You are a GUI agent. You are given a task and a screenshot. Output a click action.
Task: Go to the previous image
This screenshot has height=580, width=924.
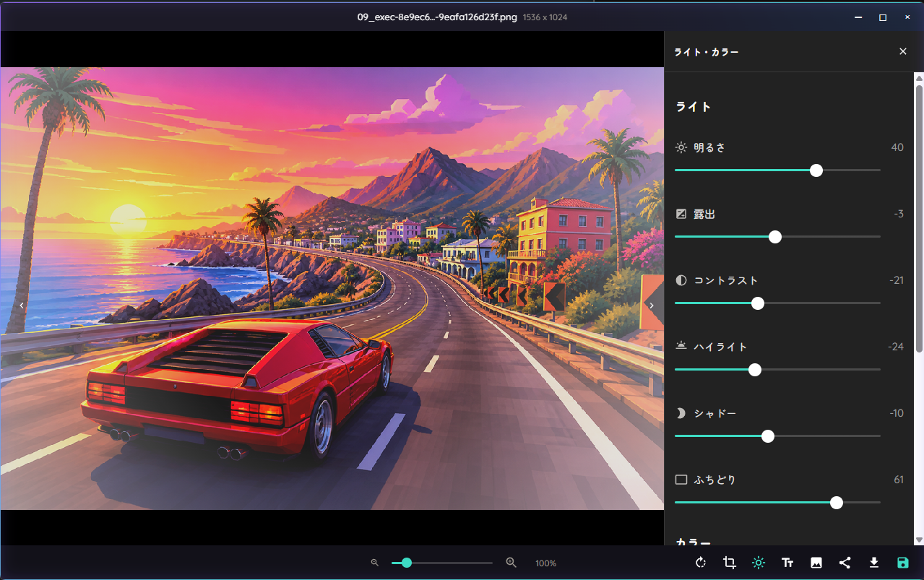click(x=22, y=306)
